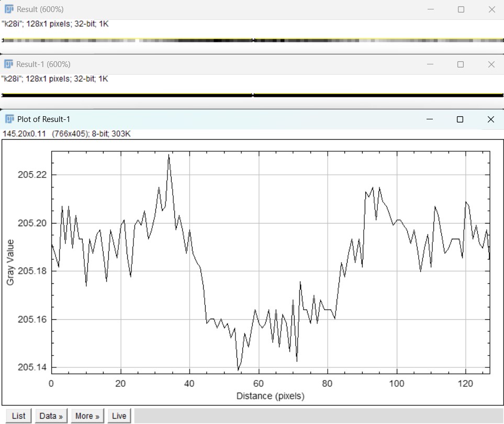
Task: Click the ImageJ icon in the Result title bar
Action: 9,9
